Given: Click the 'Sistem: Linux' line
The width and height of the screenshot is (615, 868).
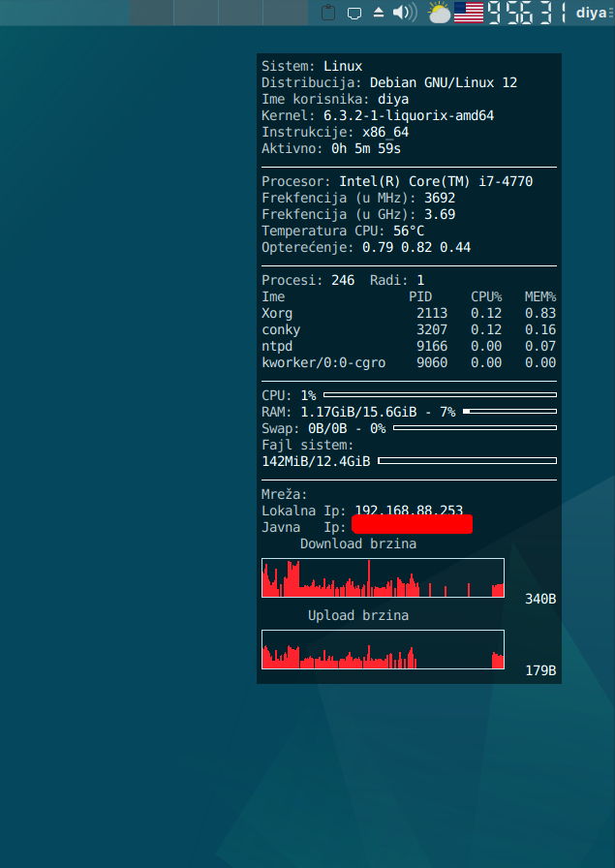Looking at the screenshot, I should click(x=312, y=67).
